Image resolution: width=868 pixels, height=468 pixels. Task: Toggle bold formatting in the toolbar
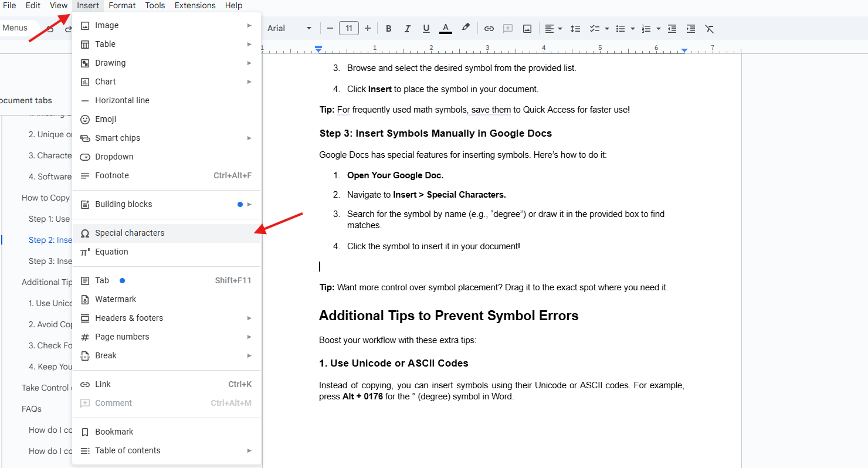tap(388, 28)
